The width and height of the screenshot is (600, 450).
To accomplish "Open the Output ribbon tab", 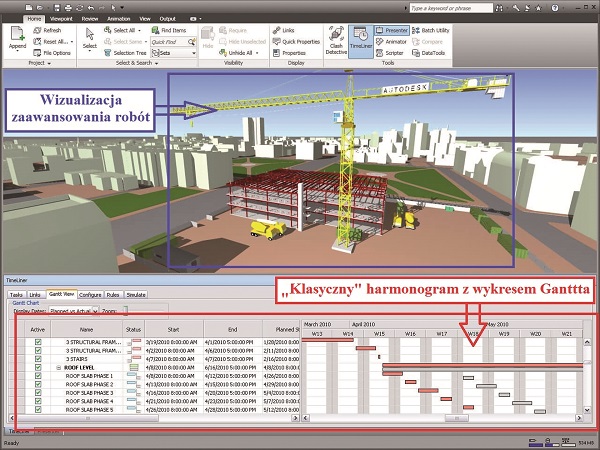I will tap(168, 19).
